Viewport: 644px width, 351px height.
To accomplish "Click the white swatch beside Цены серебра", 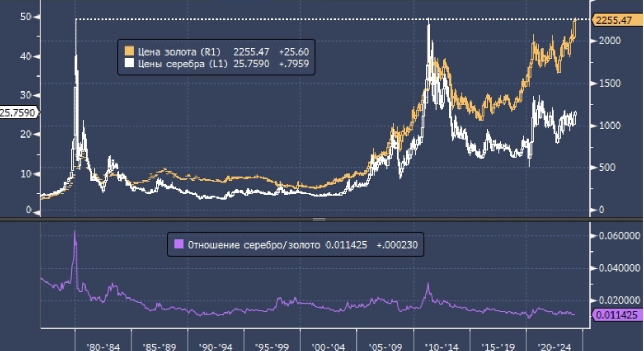I will coord(129,64).
